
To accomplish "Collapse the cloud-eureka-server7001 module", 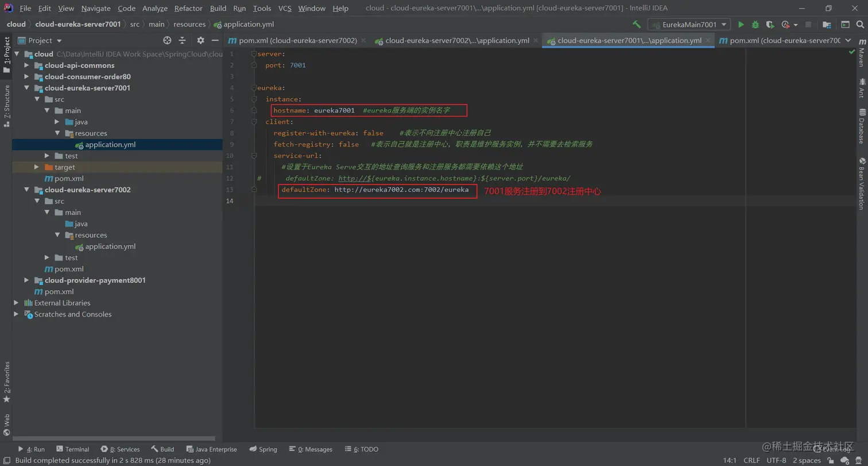I will (26, 88).
